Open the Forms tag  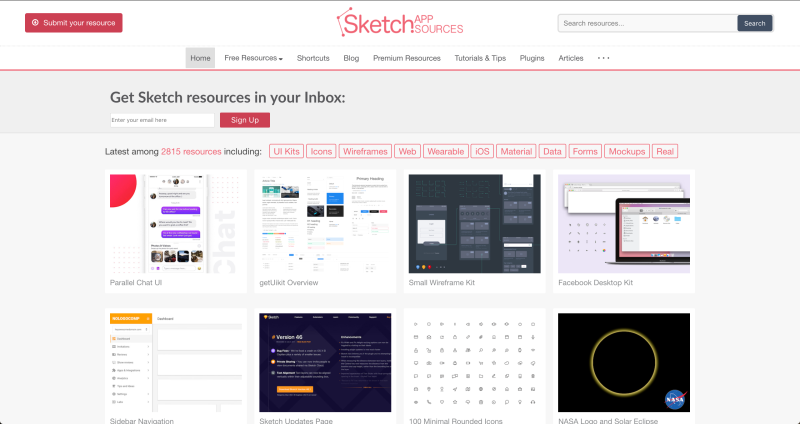point(585,152)
